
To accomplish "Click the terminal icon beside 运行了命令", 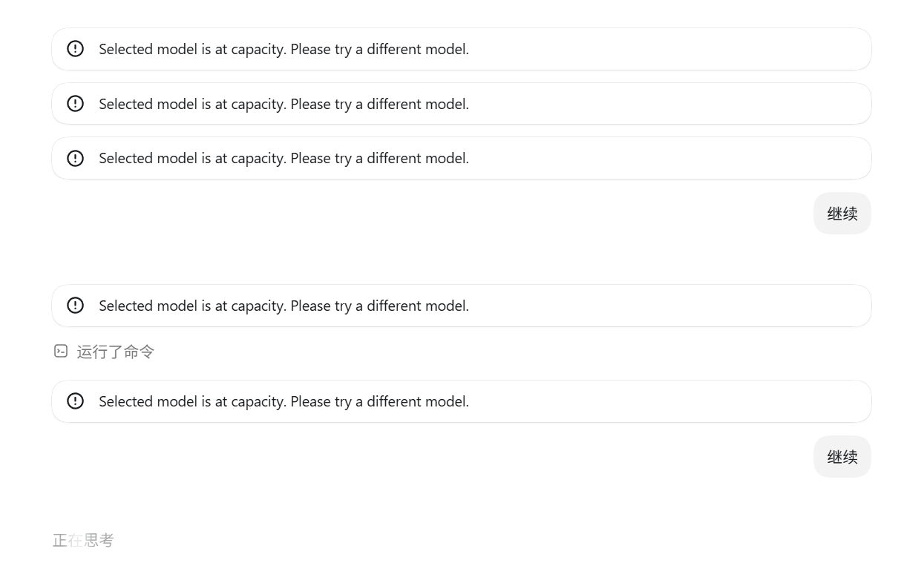I will point(61,351).
